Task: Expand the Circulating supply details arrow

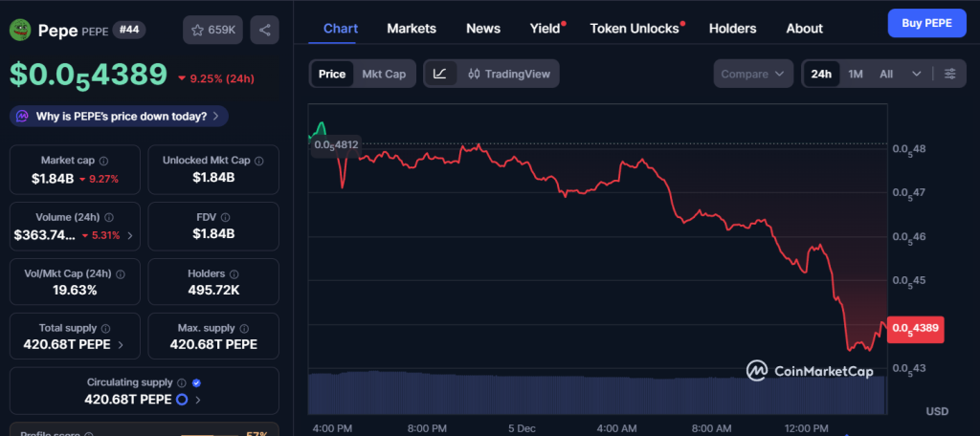Action: [198, 400]
